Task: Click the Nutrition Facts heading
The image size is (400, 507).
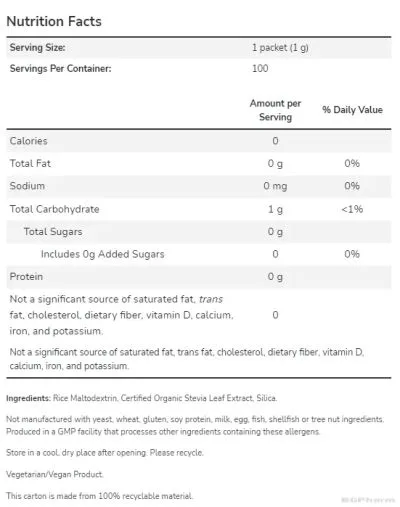Action: (54, 21)
